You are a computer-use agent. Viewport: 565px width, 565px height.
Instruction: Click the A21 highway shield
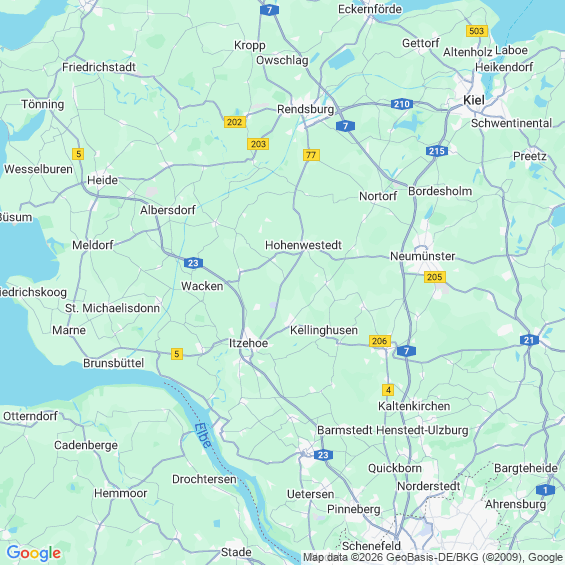[x=529, y=340]
